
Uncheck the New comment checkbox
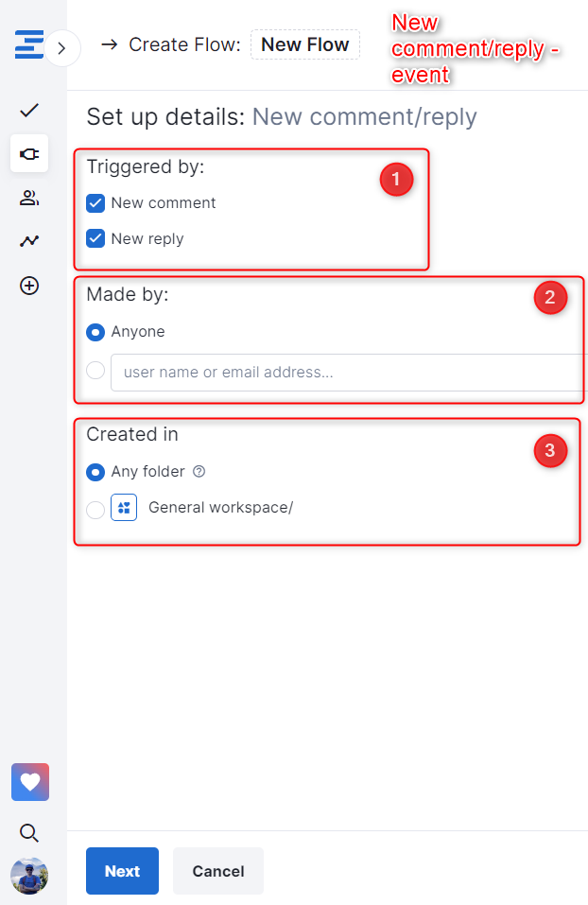(x=95, y=203)
